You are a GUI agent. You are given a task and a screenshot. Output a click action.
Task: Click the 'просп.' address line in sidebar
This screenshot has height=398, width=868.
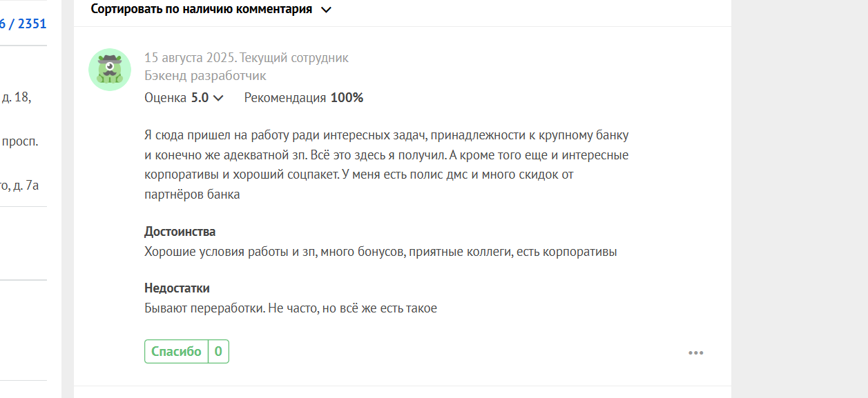[x=19, y=142]
